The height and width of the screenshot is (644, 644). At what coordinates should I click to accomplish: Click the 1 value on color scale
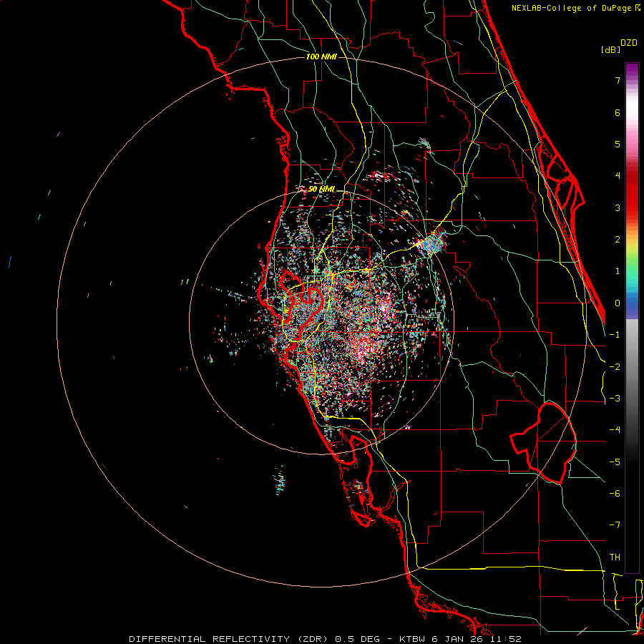click(618, 271)
